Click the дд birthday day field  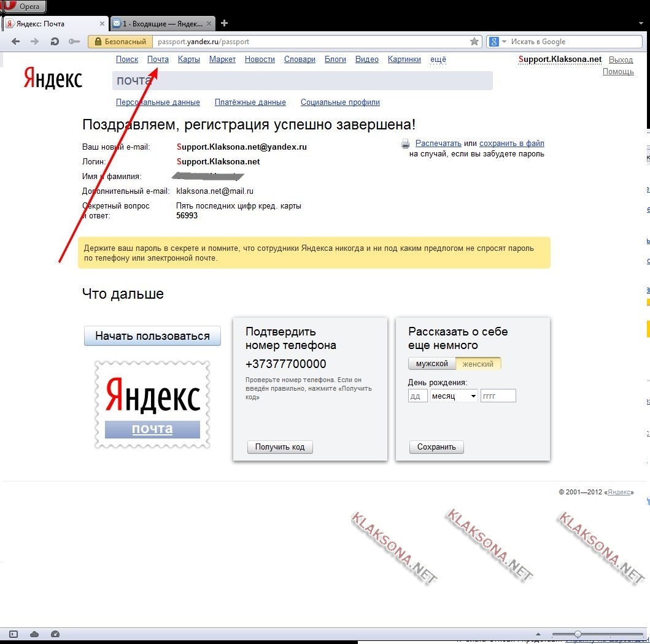417,396
